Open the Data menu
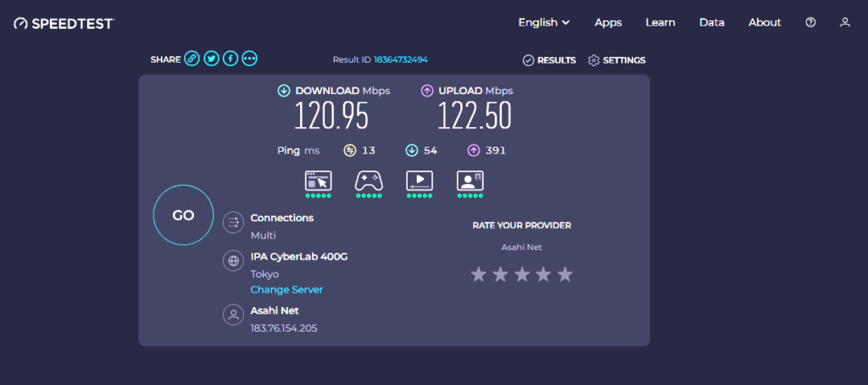This screenshot has height=385, width=868. tap(712, 23)
